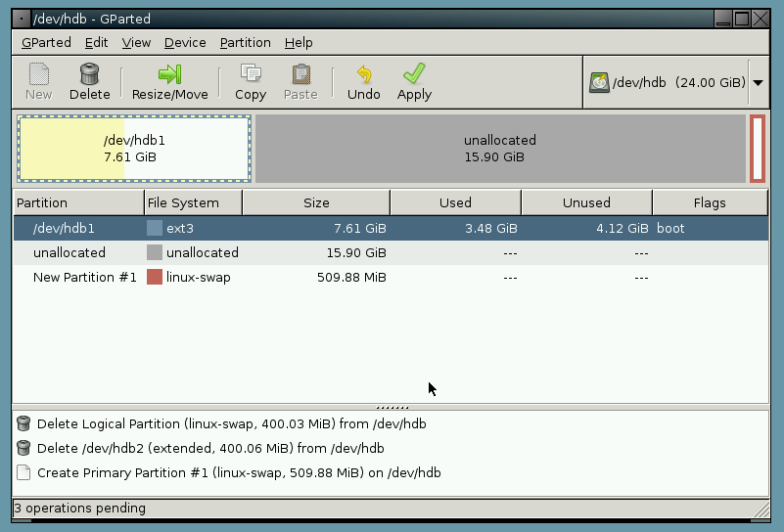
Task: Select the /dev/hdb1 block in disk graphic
Action: 134,149
